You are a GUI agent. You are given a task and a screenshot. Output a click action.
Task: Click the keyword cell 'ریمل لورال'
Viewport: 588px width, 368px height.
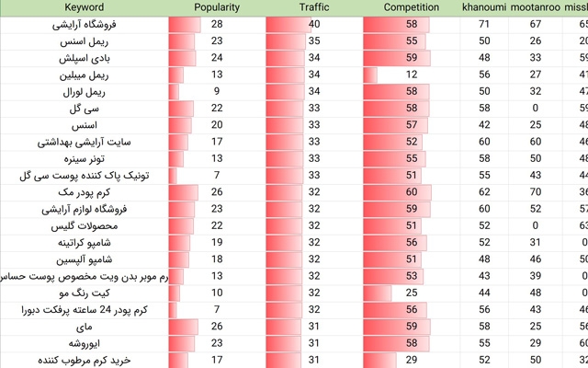coord(85,92)
